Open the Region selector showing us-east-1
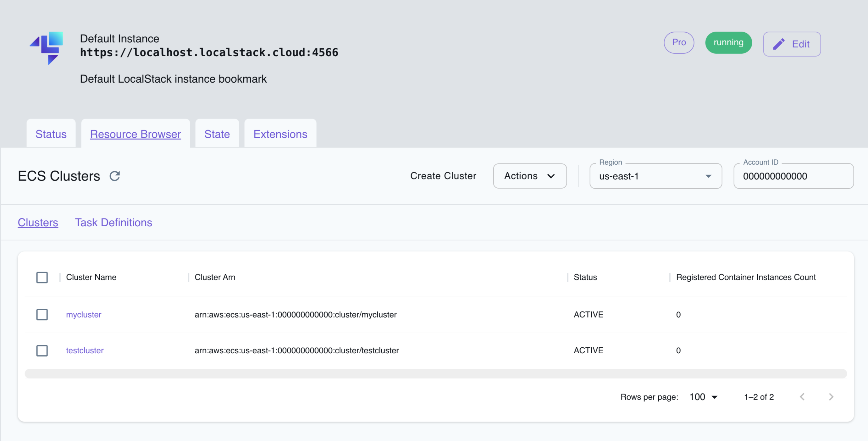The image size is (868, 441). pyautogui.click(x=655, y=176)
